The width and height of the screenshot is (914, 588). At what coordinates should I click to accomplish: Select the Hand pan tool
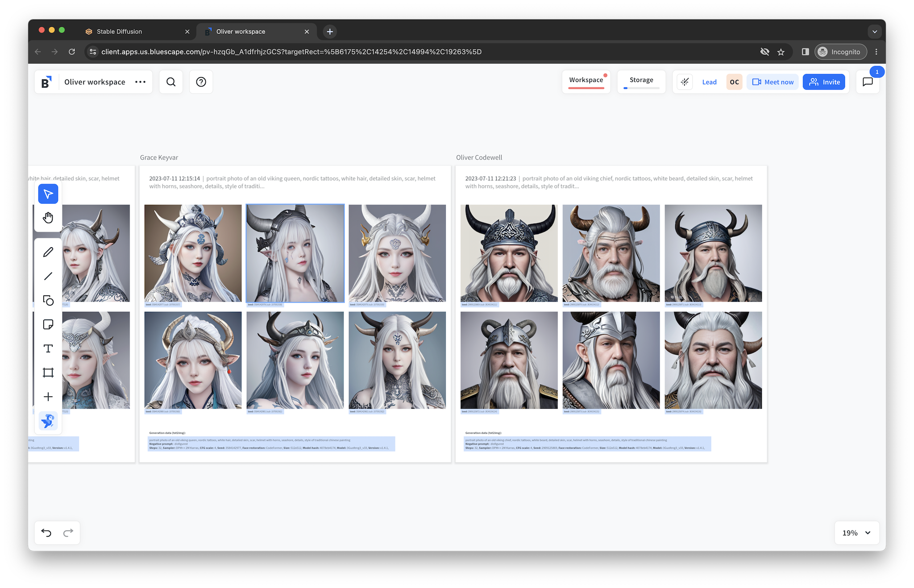point(48,218)
